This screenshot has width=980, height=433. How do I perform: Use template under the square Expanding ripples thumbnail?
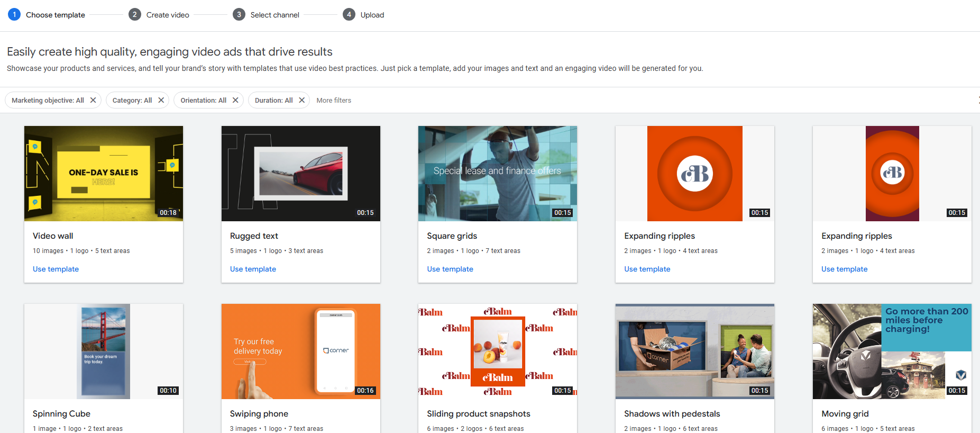tap(647, 269)
